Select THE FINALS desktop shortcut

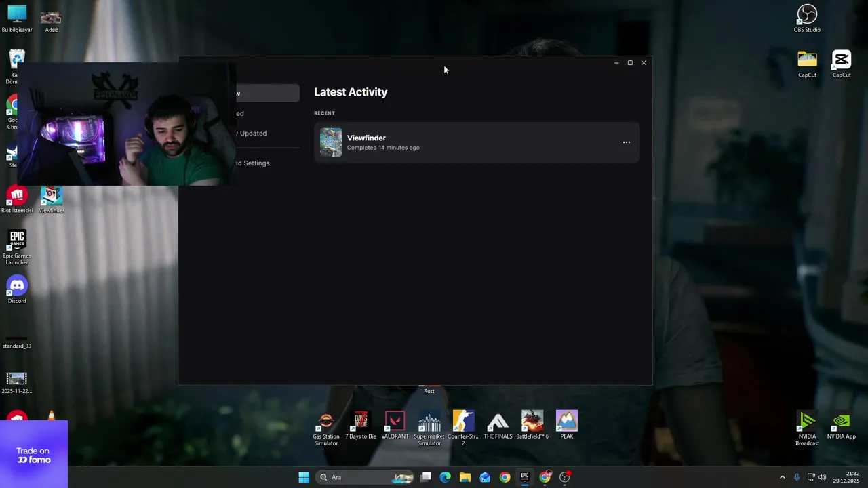[498, 426]
